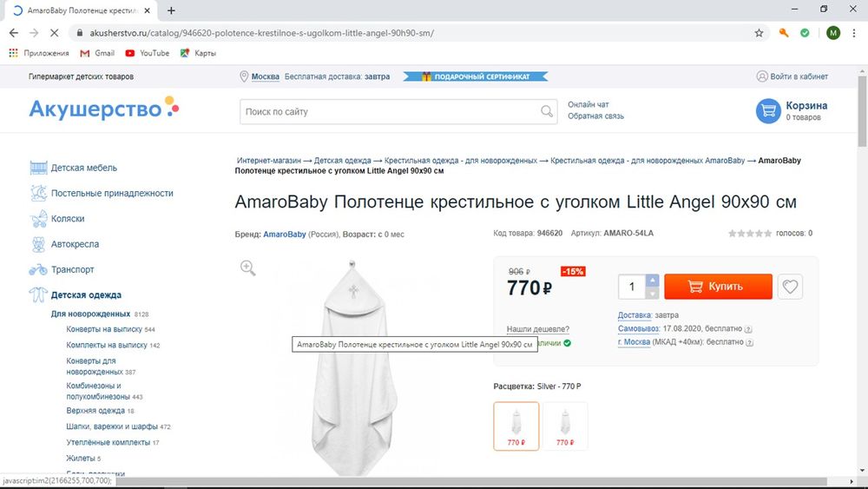The height and width of the screenshot is (489, 868).
Task: Open Детская мебель crib category
Action: point(83,168)
